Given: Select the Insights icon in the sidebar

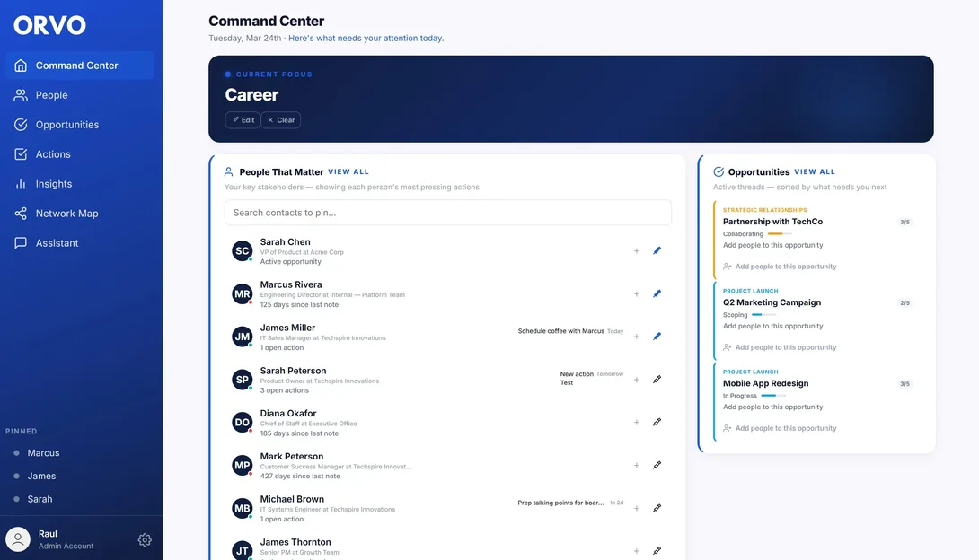Looking at the screenshot, I should 19,183.
